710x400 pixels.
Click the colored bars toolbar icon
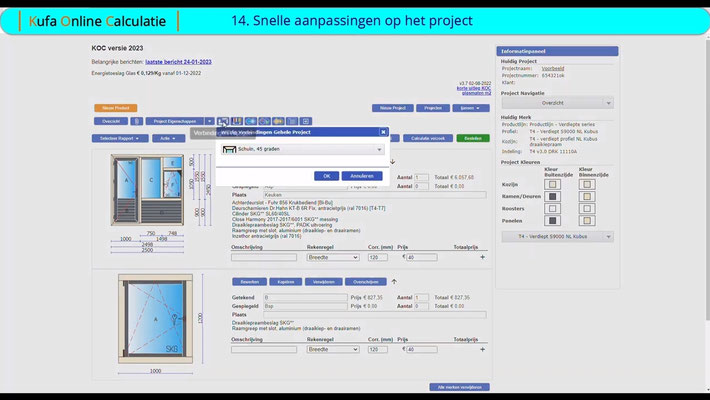[x=237, y=121]
